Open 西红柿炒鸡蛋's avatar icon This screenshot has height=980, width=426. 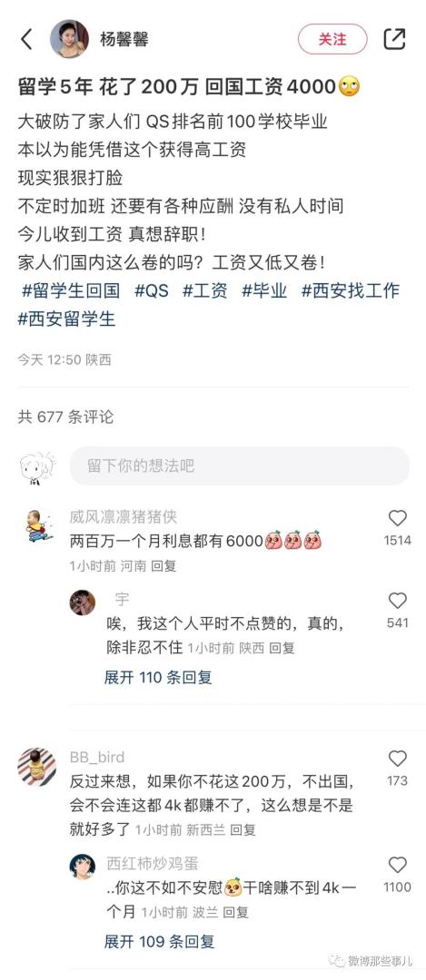pos(83,867)
